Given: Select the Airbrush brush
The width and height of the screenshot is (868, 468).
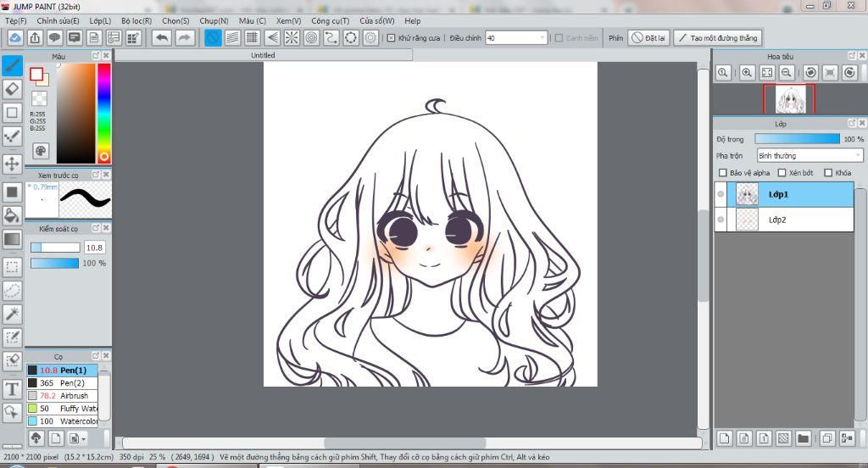Looking at the screenshot, I should pyautogui.click(x=62, y=395).
